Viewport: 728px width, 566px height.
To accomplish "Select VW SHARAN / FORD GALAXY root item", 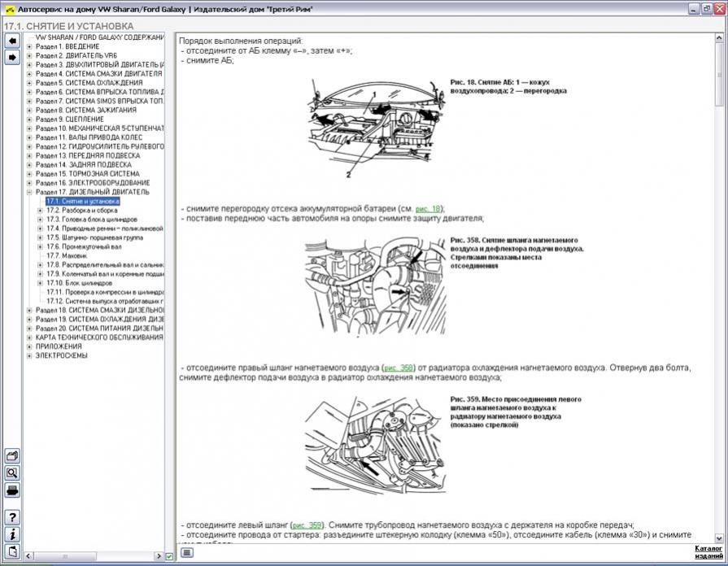I will click(x=99, y=37).
